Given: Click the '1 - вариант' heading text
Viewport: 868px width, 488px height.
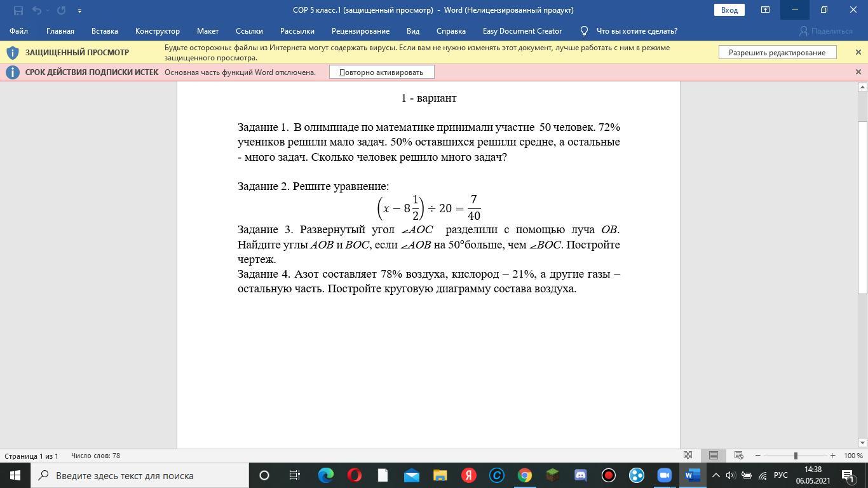Looking at the screenshot, I should pos(429,98).
